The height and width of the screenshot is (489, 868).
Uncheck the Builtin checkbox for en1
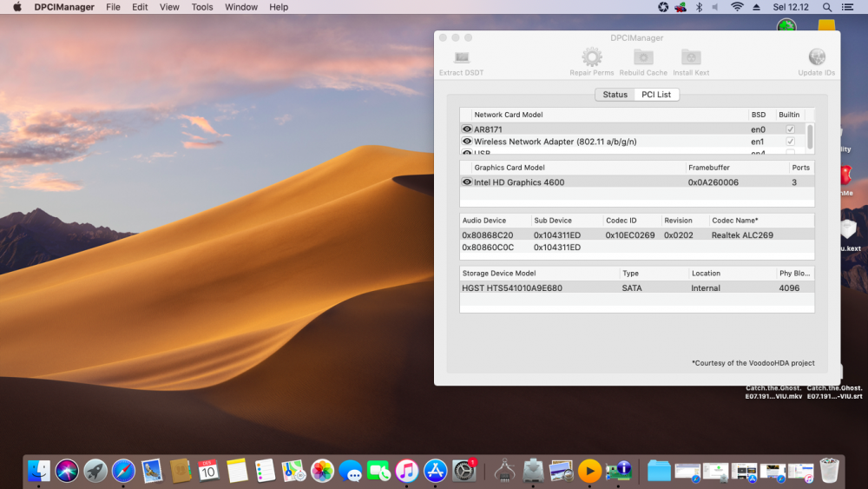pos(790,142)
